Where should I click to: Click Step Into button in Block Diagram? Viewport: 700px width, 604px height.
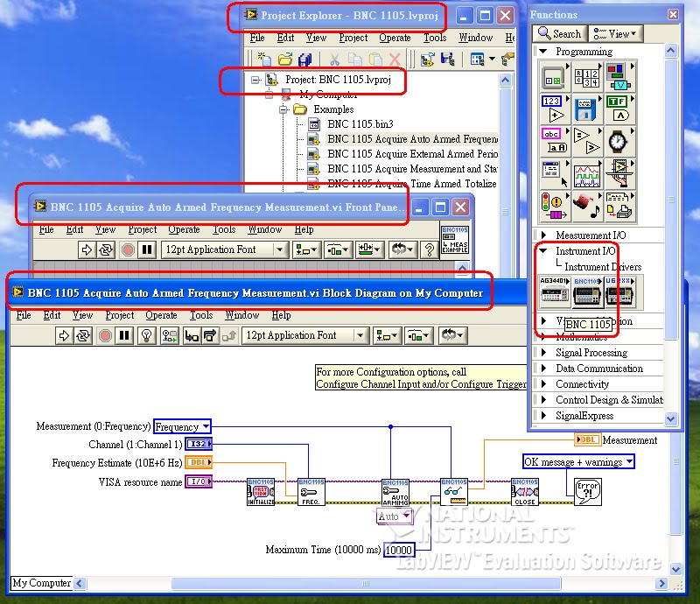point(192,335)
